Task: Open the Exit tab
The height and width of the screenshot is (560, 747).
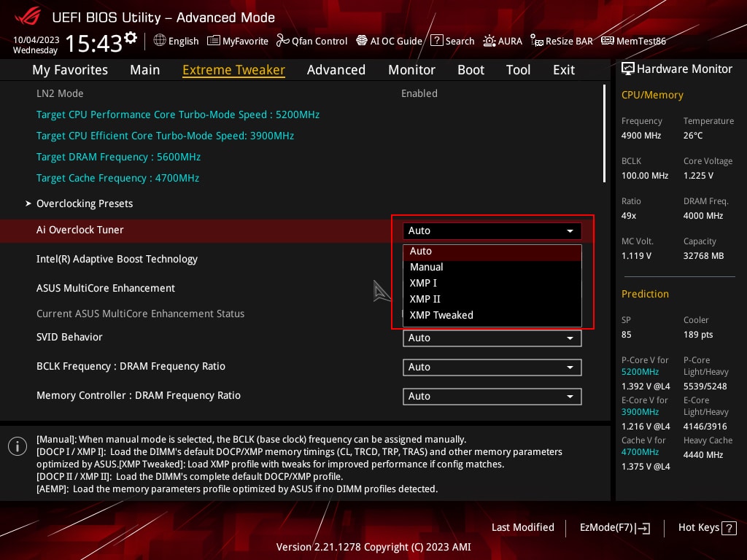Action: click(564, 70)
